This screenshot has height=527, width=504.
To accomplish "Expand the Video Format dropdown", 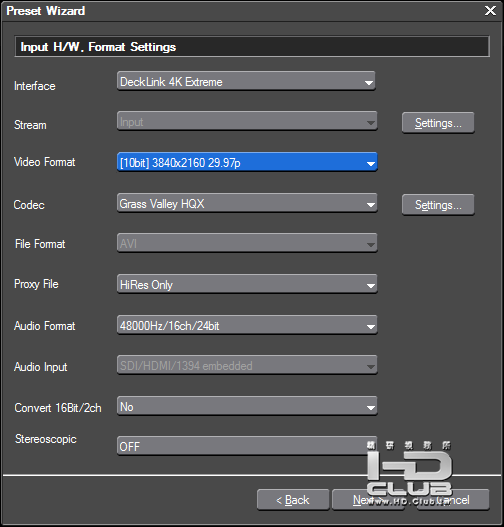I will [247, 162].
